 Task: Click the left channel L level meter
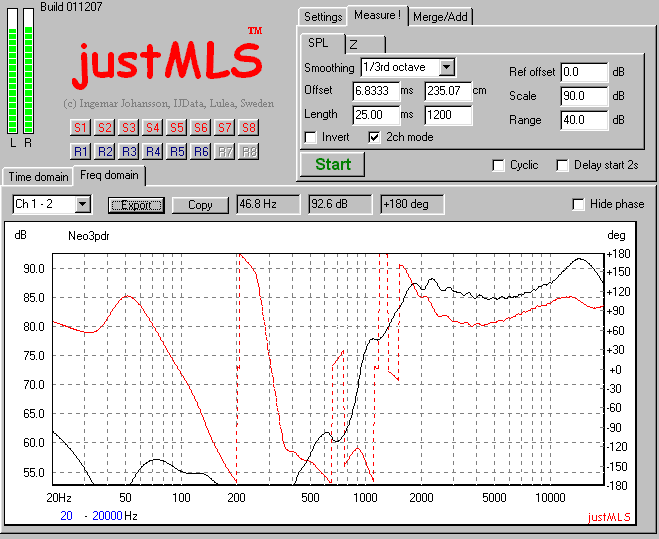tap(12, 71)
